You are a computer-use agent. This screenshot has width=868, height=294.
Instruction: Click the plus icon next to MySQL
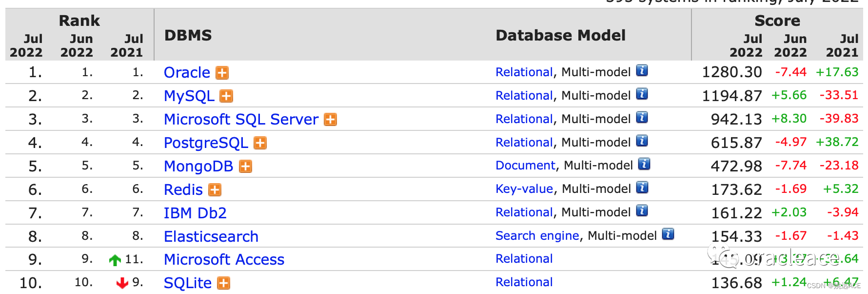226,96
